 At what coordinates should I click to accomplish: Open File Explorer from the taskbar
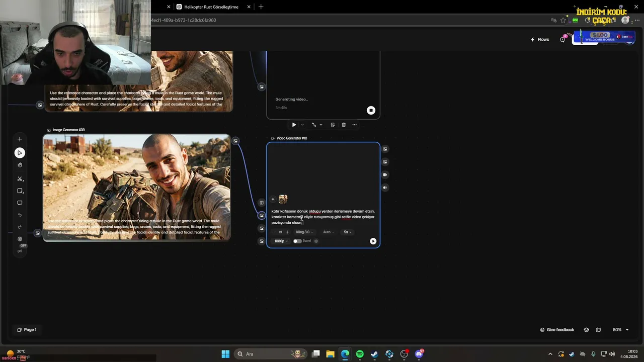pyautogui.click(x=330, y=354)
